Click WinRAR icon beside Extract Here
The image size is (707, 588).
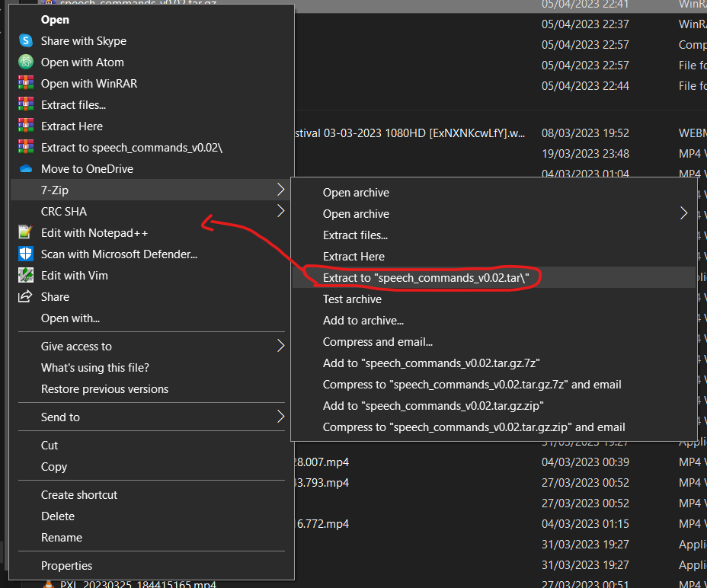click(26, 126)
